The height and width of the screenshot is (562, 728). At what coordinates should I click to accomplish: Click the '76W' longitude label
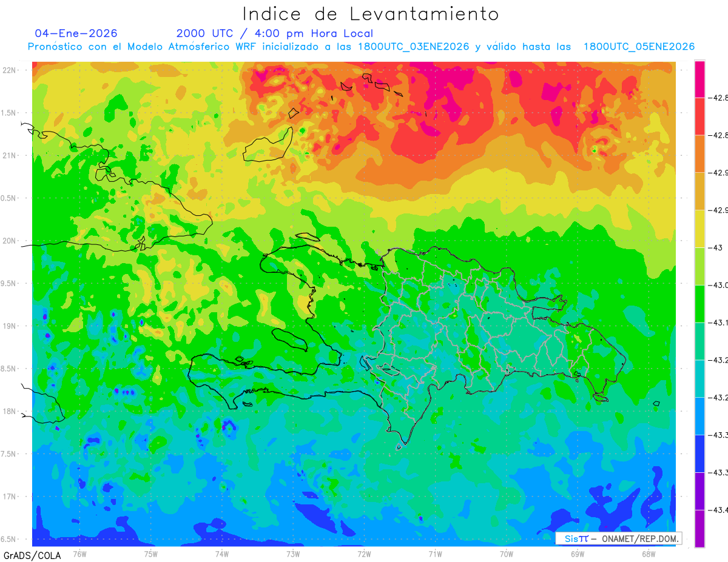coord(79,554)
